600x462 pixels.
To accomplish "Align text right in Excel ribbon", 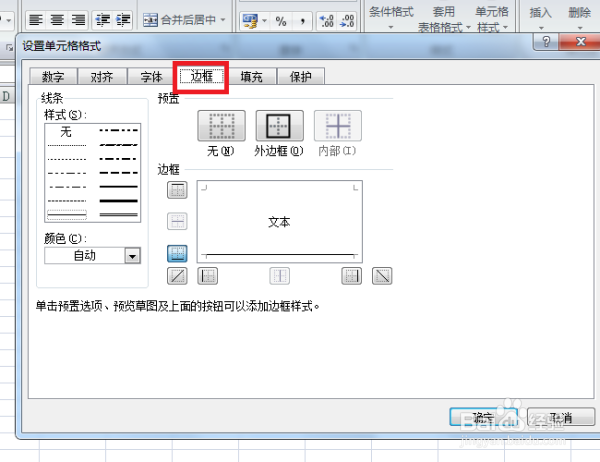I will point(79,20).
